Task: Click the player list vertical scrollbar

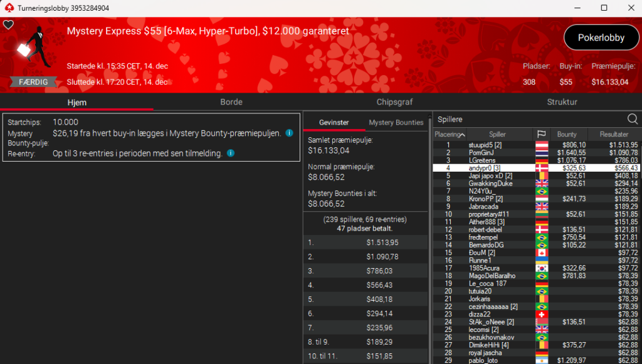Action: click(x=639, y=251)
